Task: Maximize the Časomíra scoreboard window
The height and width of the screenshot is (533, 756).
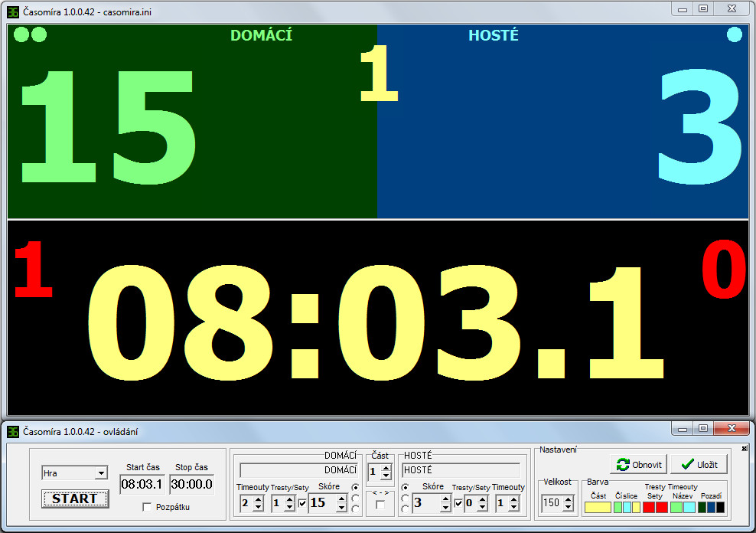Action: coord(703,9)
